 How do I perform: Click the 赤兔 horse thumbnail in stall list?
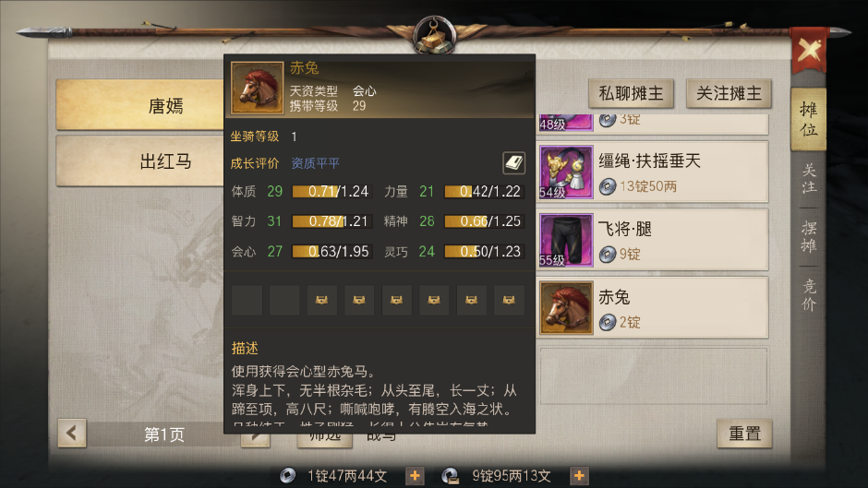click(566, 308)
